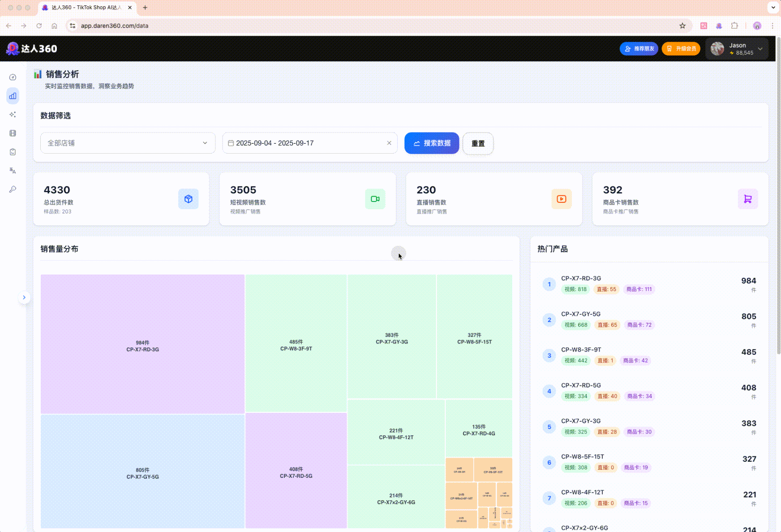The height and width of the screenshot is (532, 781).
Task: Open the dashboard gauge icon in sidebar
Action: coord(13,77)
